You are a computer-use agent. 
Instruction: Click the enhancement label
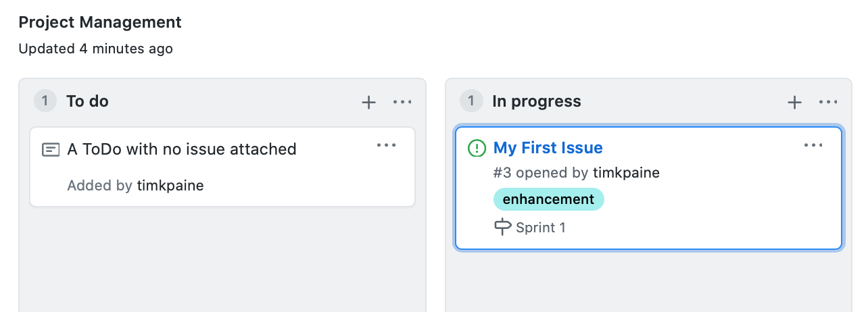pyautogui.click(x=548, y=199)
